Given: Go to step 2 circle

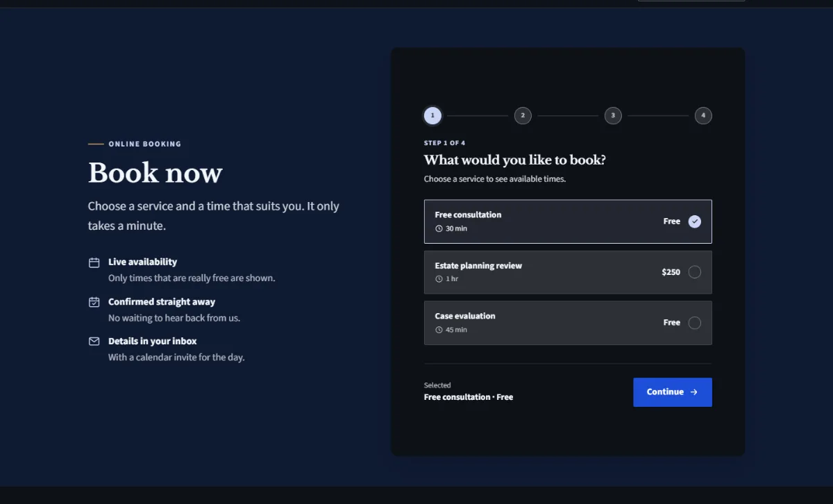Looking at the screenshot, I should (x=523, y=116).
